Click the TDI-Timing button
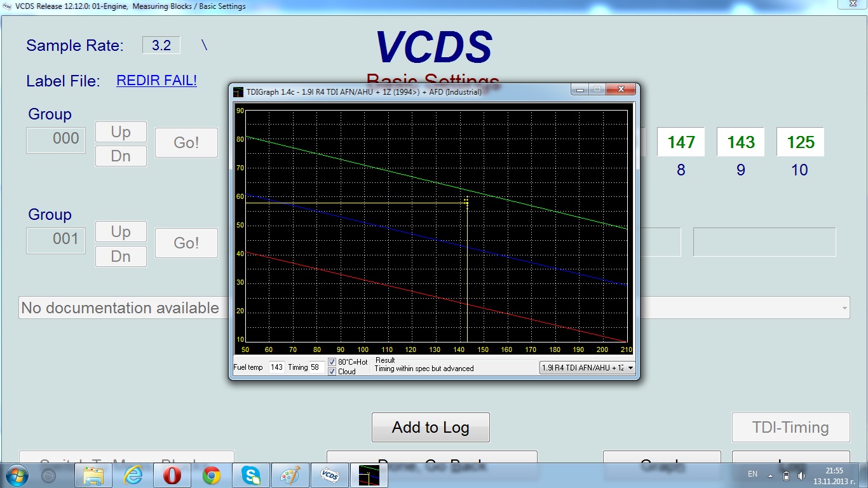The height and width of the screenshot is (488, 868). click(x=790, y=428)
